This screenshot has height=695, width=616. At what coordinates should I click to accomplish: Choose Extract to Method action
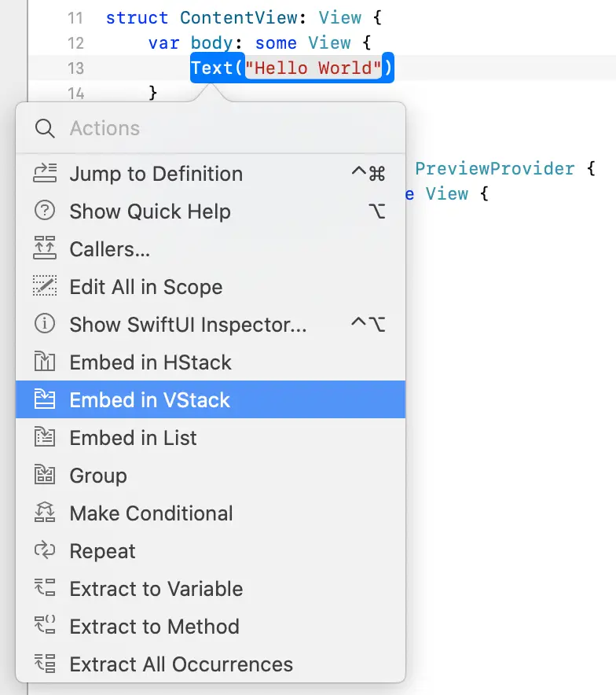(x=211, y=627)
